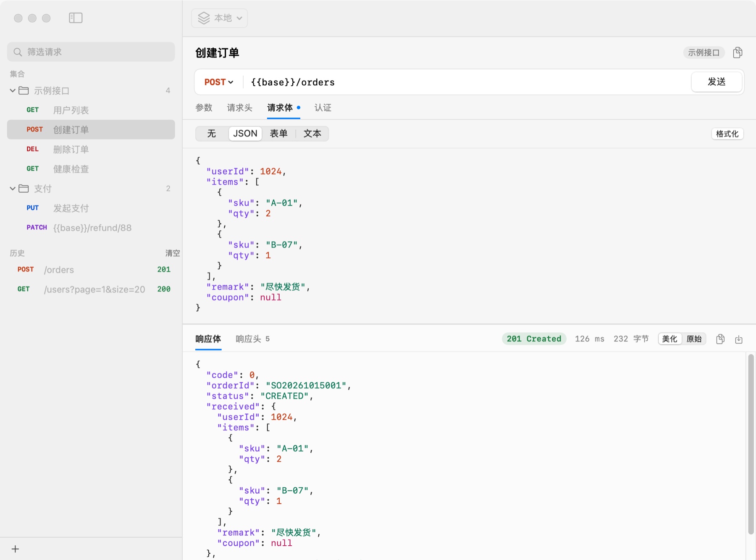This screenshot has height=560, width=756.
Task: Select the JSON body type
Action: pyautogui.click(x=245, y=134)
